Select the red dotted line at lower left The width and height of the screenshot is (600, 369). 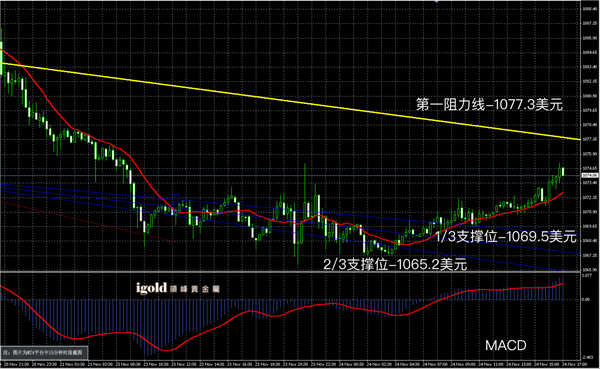(87, 221)
